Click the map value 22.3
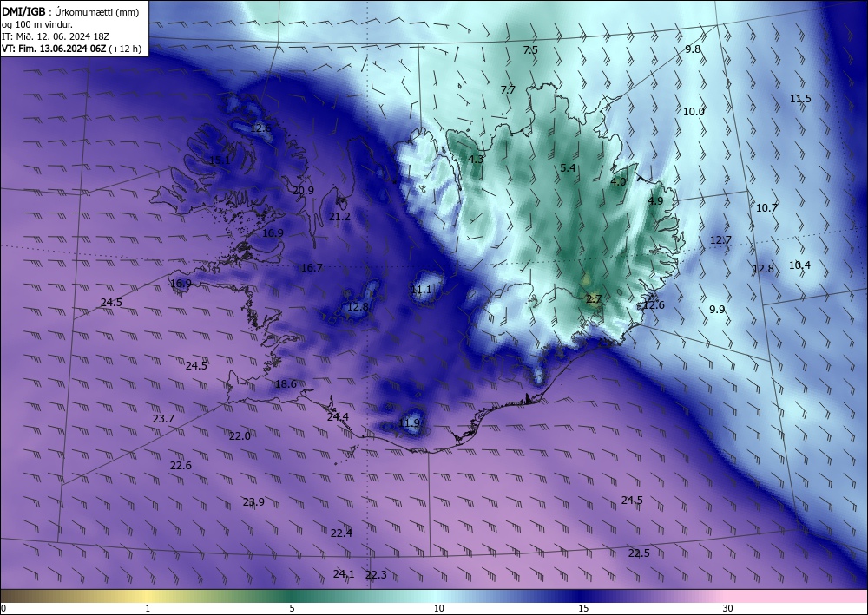 point(376,575)
